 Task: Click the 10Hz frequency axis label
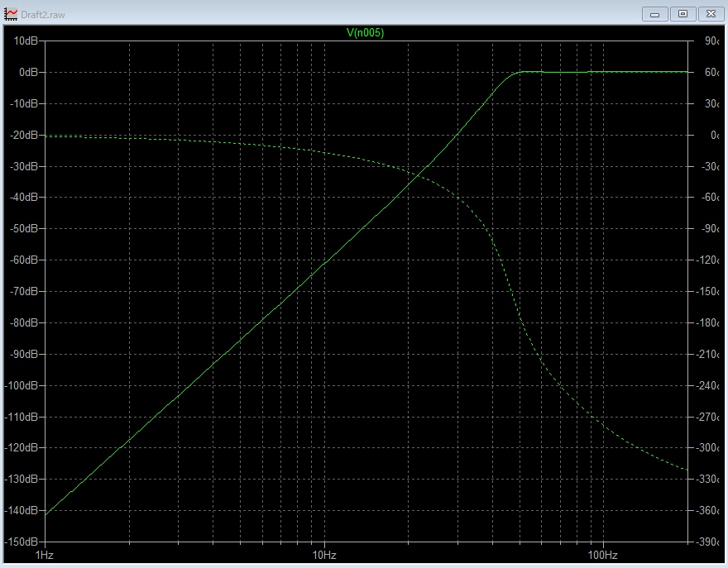pos(324,555)
